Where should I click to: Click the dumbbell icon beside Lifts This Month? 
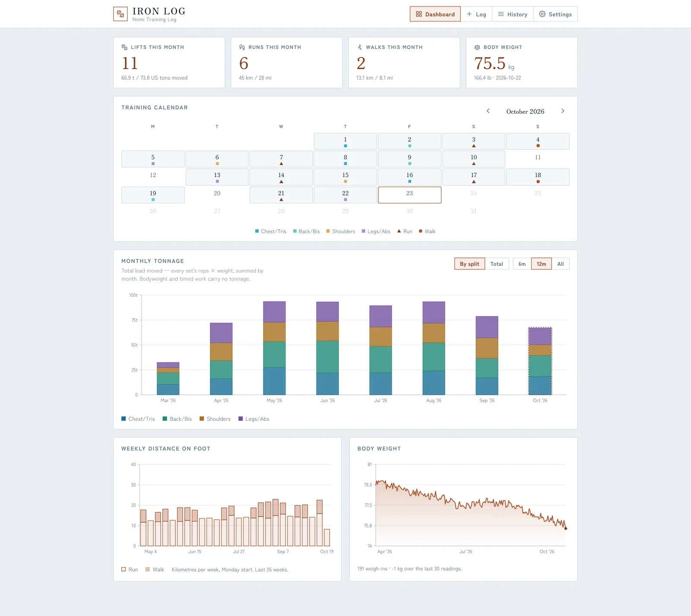pos(124,47)
